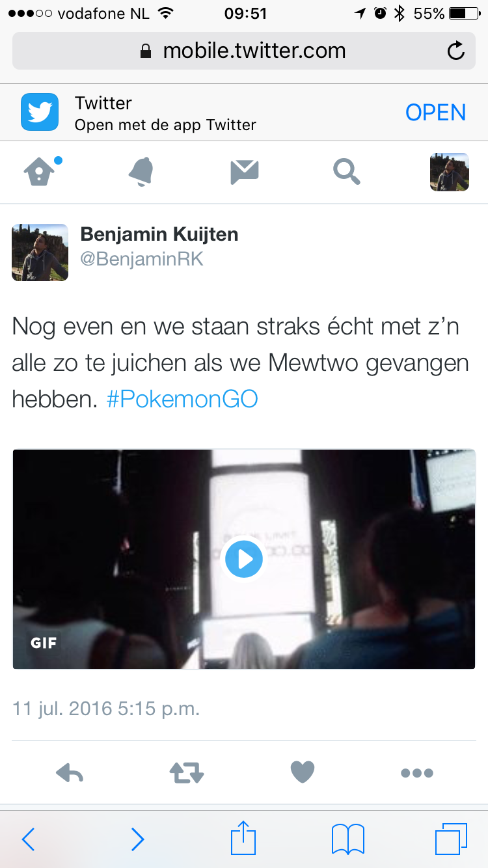Like the tweet with the heart icon

[x=302, y=772]
